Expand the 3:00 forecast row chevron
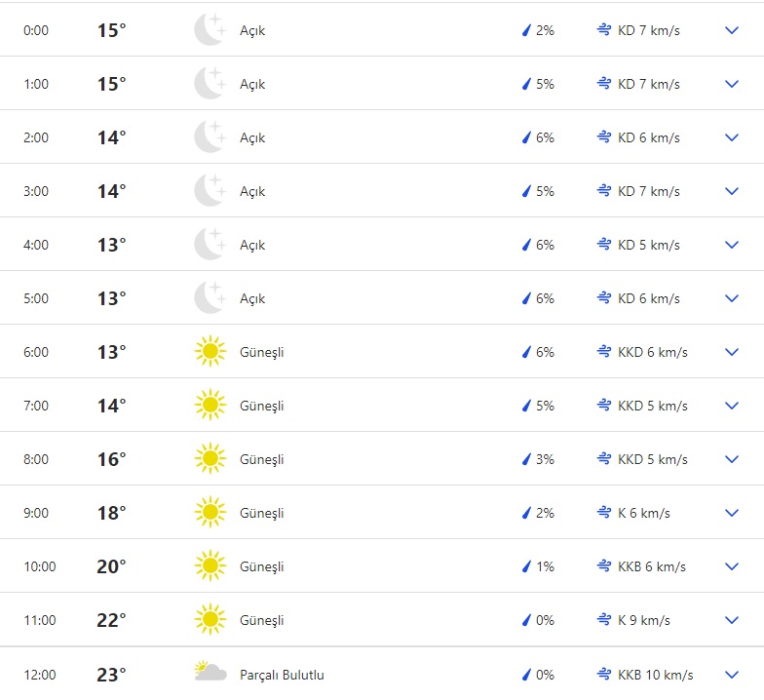The image size is (764, 700). pos(733,191)
